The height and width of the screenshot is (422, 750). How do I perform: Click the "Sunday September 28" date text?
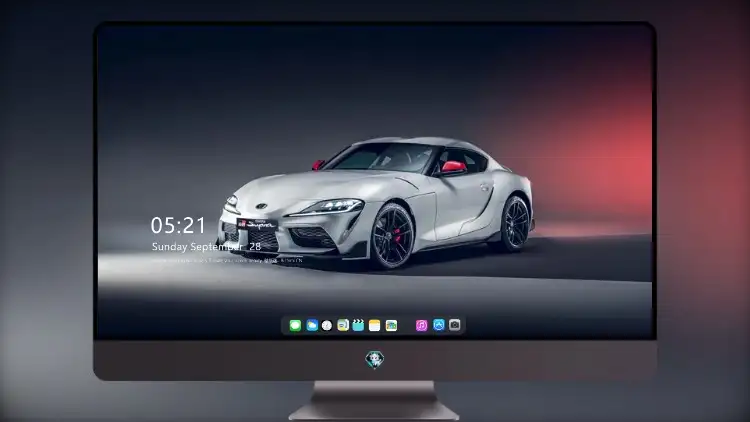[206, 246]
